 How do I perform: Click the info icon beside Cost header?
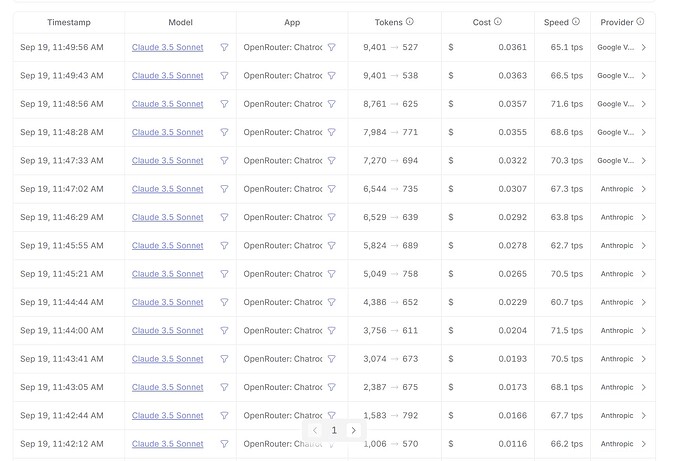coord(498,22)
